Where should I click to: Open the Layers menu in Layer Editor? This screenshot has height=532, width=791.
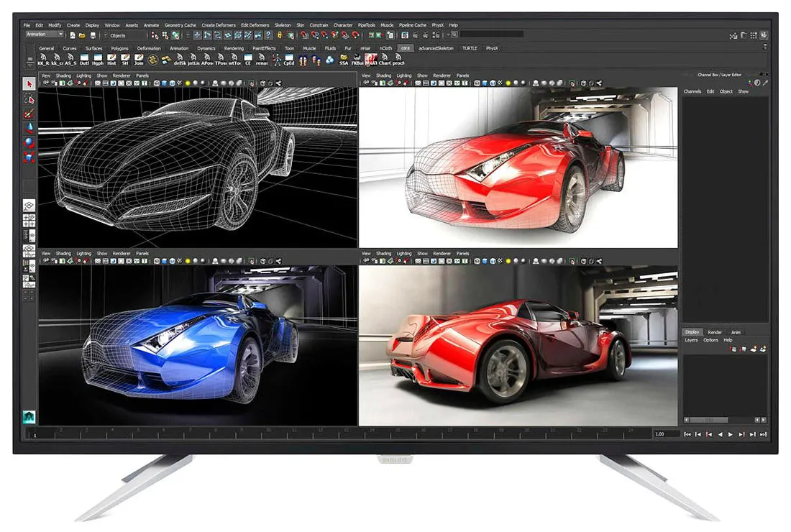[691, 340]
